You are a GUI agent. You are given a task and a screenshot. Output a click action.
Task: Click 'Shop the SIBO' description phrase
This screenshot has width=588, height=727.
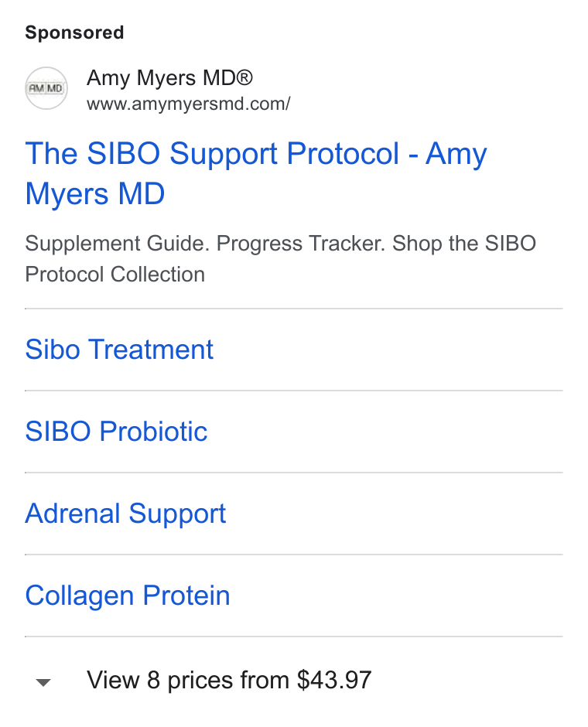464,244
